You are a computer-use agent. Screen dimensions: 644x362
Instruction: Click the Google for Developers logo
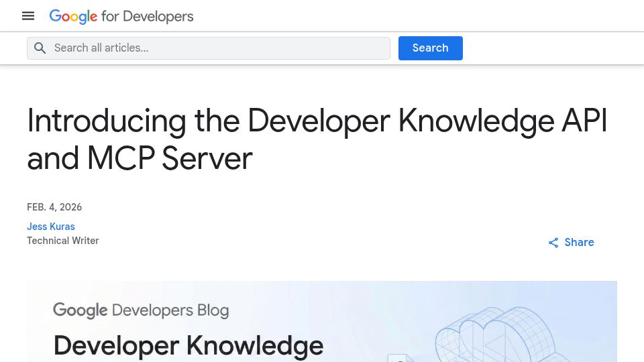(121, 16)
